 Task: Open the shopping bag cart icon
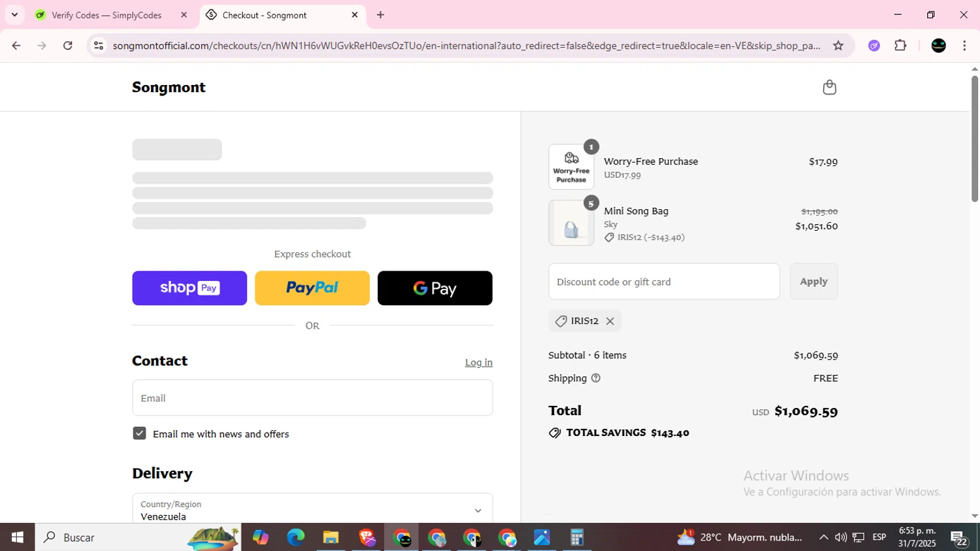[829, 87]
